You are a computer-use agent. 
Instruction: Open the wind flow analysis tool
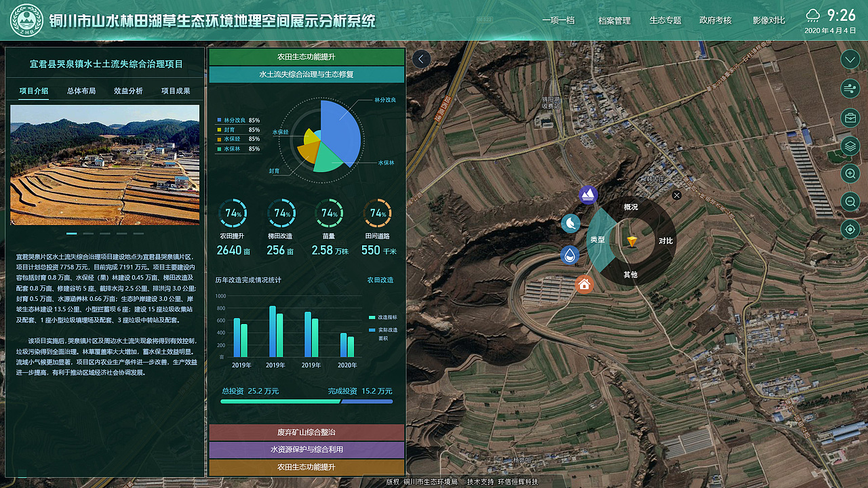pyautogui.click(x=850, y=89)
